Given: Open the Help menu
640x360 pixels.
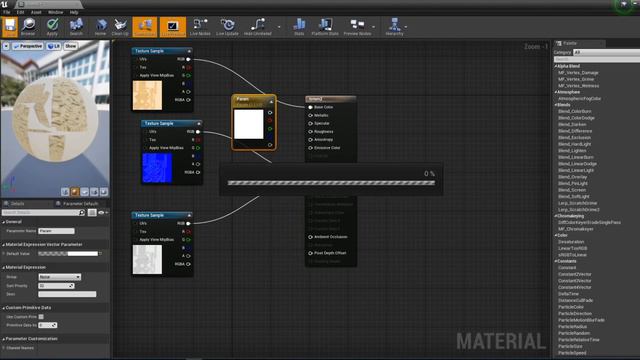Looking at the screenshot, I should (x=74, y=12).
